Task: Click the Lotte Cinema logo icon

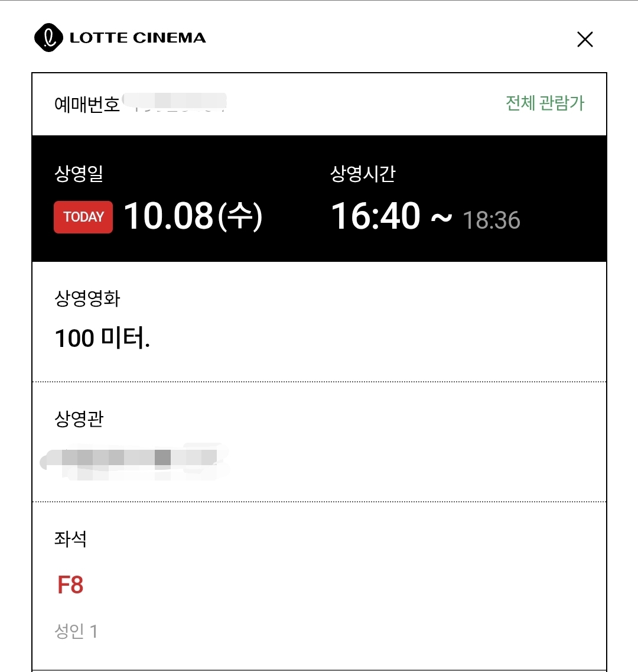Action: 48,38
